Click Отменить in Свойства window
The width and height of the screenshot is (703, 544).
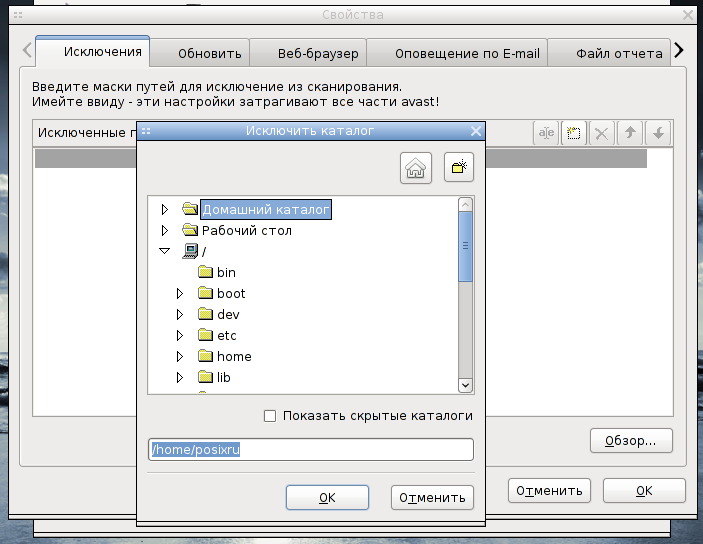(549, 491)
